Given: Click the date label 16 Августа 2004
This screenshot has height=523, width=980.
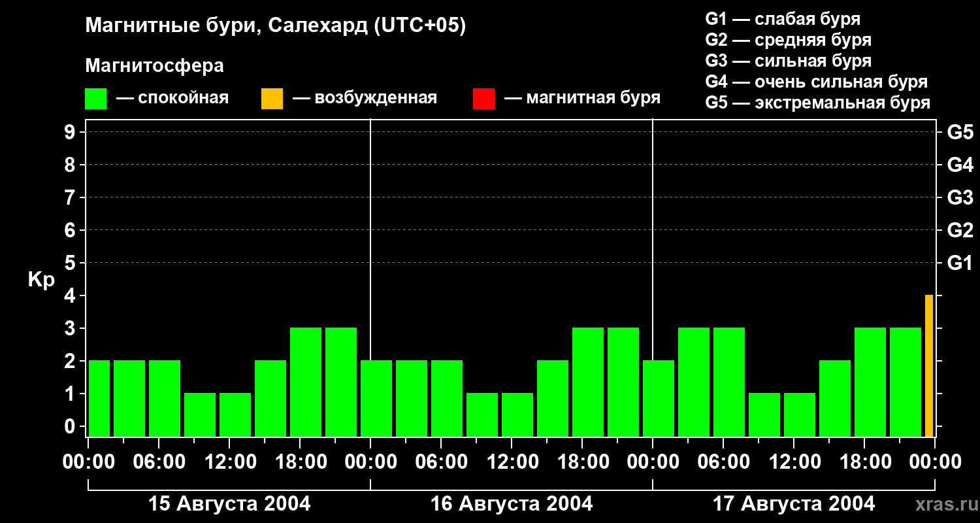Looking at the screenshot, I should 512,504.
